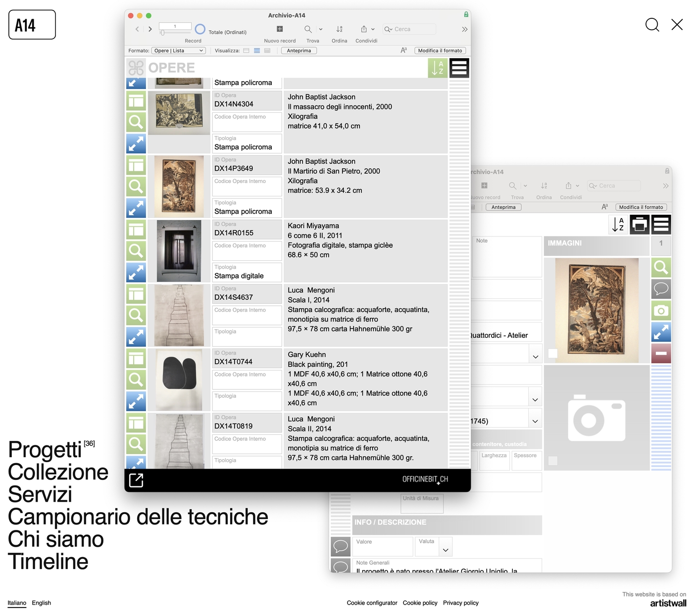Close the overlay with the X icon
Screen dimensions: 693x616
[x=677, y=25]
